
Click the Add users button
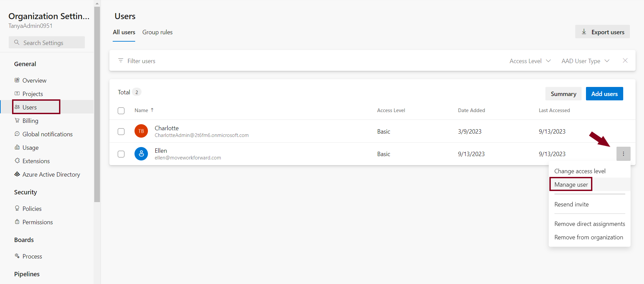tap(604, 94)
